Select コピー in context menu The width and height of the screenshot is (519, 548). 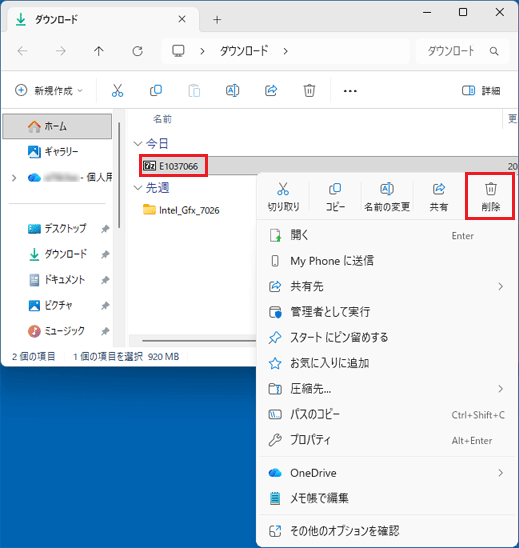pos(335,197)
